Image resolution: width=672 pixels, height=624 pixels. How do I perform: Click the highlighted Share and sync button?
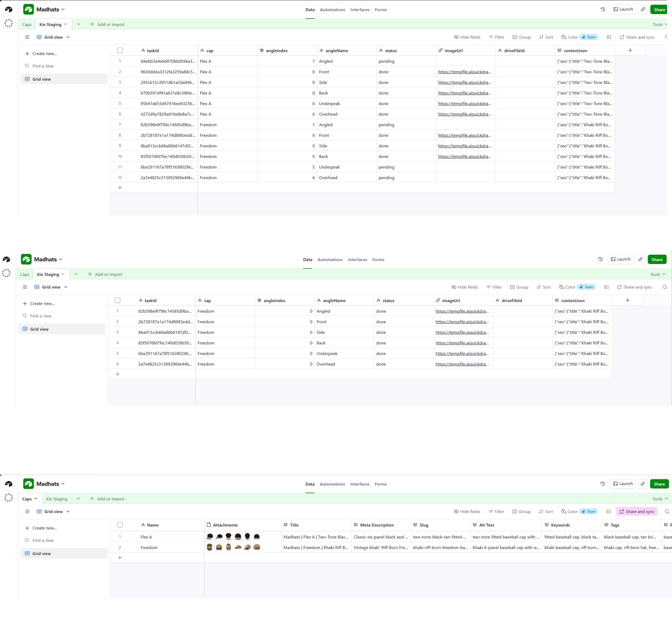637,511
